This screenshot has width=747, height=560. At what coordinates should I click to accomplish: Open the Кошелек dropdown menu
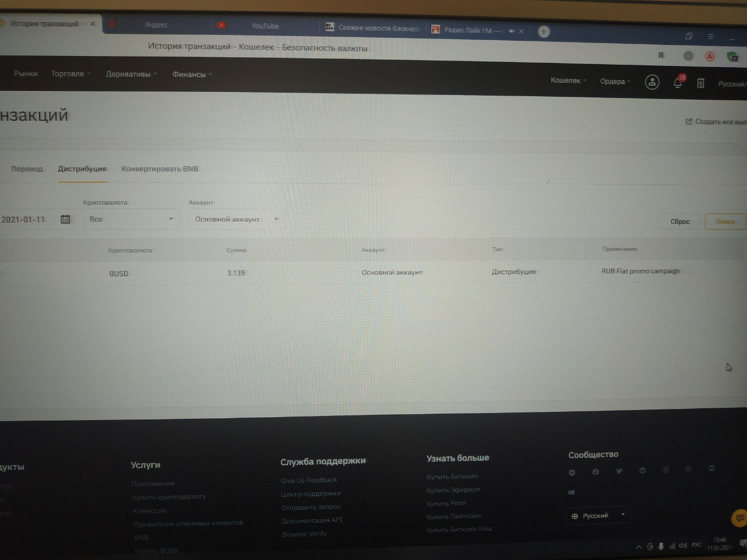[x=568, y=80]
